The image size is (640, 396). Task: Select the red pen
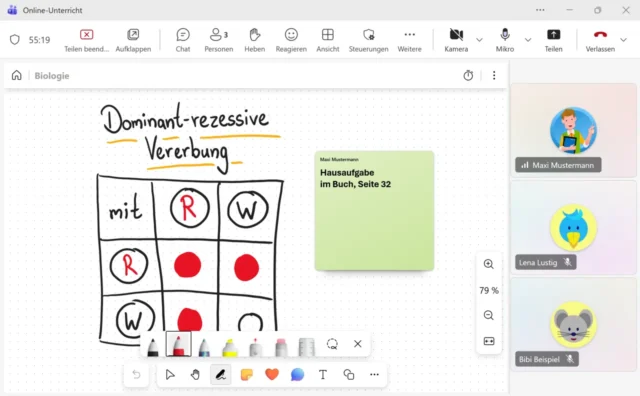178,344
